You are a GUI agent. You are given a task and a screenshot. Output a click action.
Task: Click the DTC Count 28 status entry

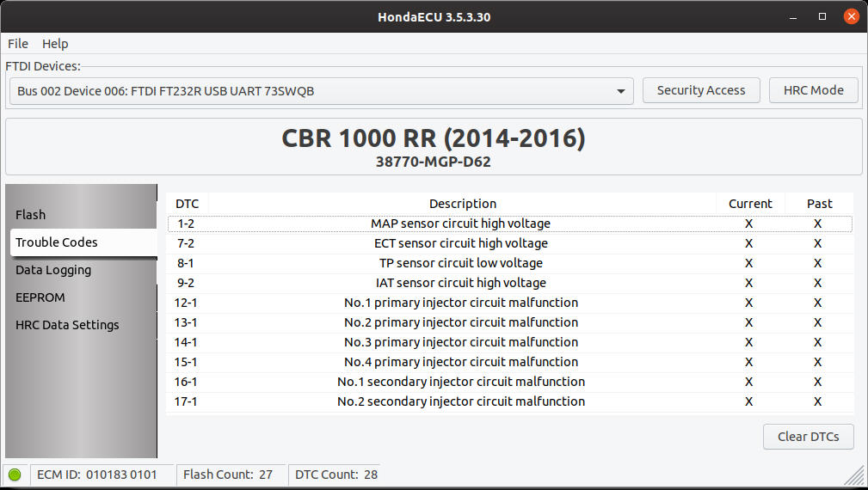tap(336, 475)
